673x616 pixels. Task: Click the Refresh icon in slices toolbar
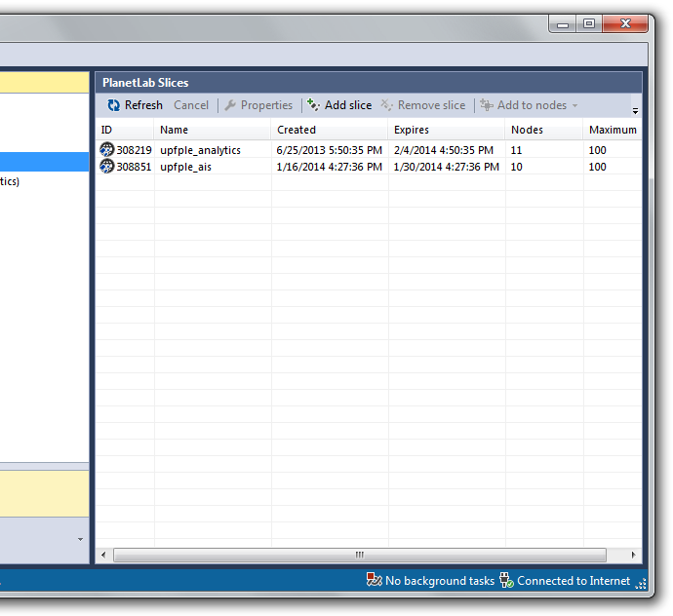tap(113, 105)
